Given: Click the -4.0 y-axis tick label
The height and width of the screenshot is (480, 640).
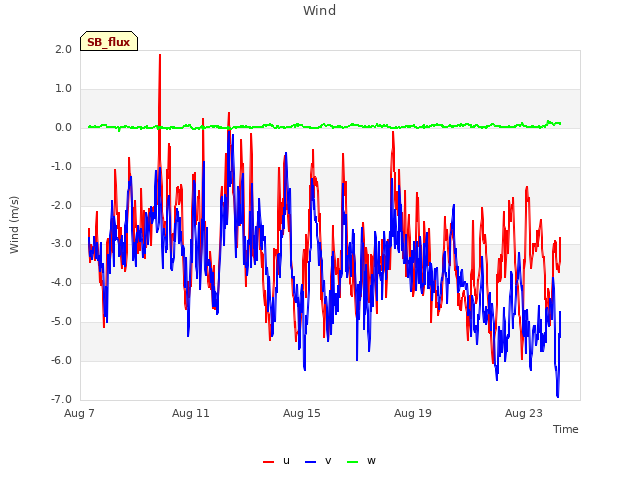Looking at the screenshot, I should pos(61,282).
